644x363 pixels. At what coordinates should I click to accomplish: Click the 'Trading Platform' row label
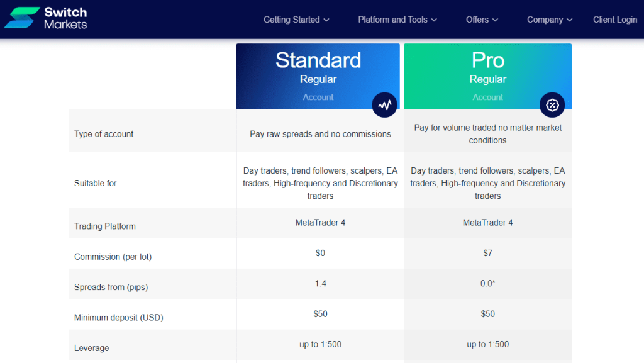click(x=105, y=226)
